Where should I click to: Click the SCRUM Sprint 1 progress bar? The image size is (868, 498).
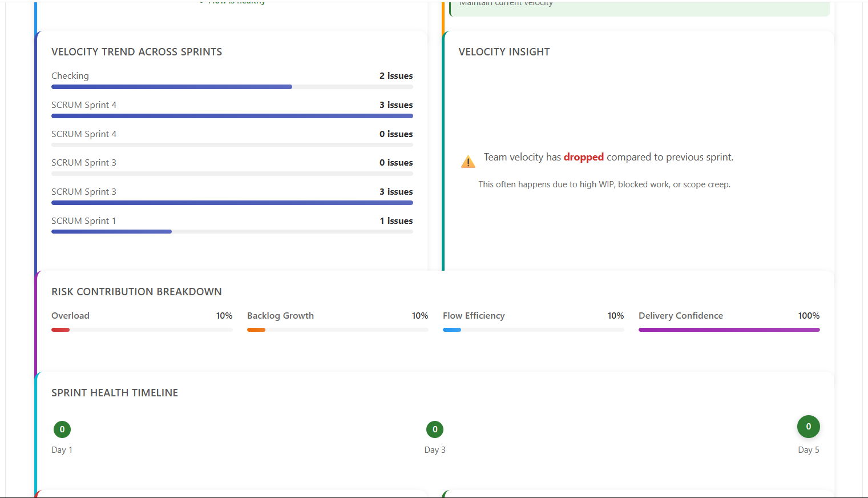coord(232,231)
